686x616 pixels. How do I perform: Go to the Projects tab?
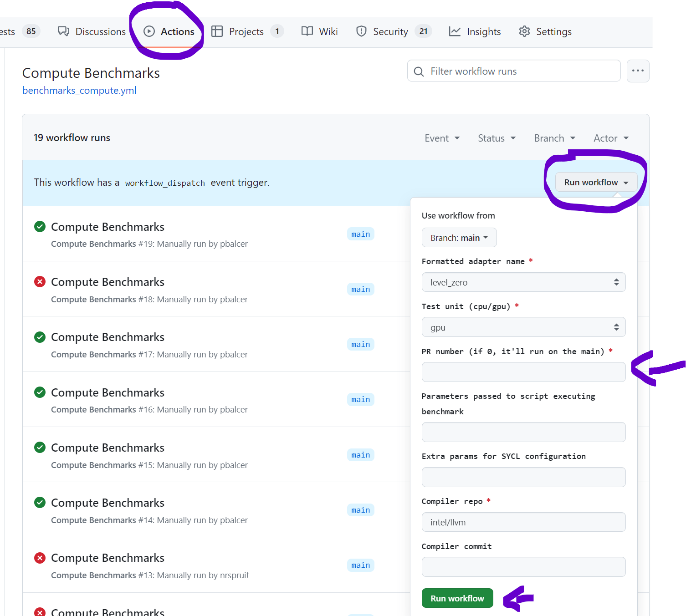click(247, 31)
